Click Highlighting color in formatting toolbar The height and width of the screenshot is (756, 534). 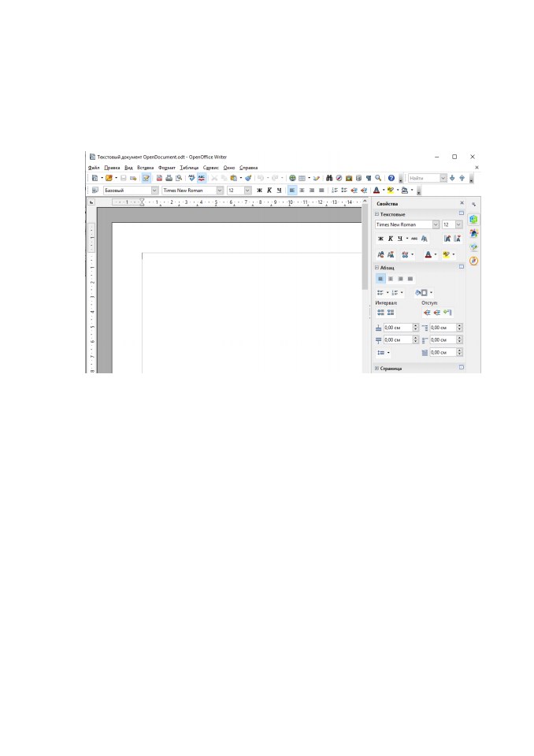[391, 191]
